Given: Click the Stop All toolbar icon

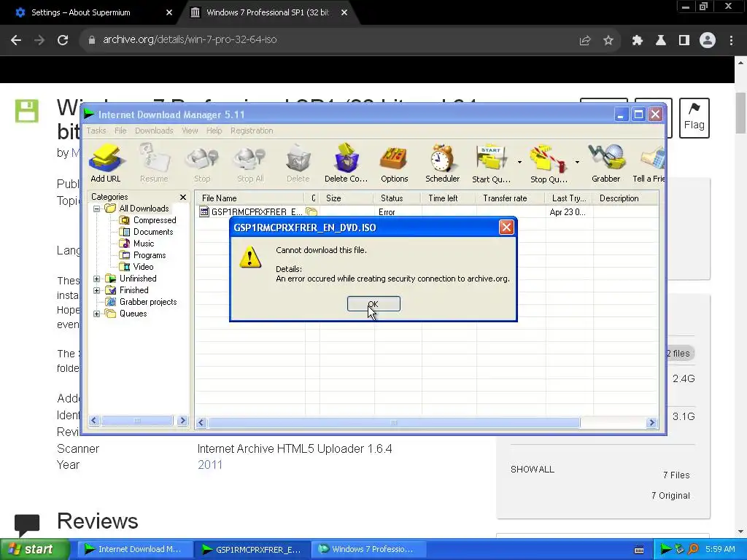Looking at the screenshot, I should click(250, 163).
